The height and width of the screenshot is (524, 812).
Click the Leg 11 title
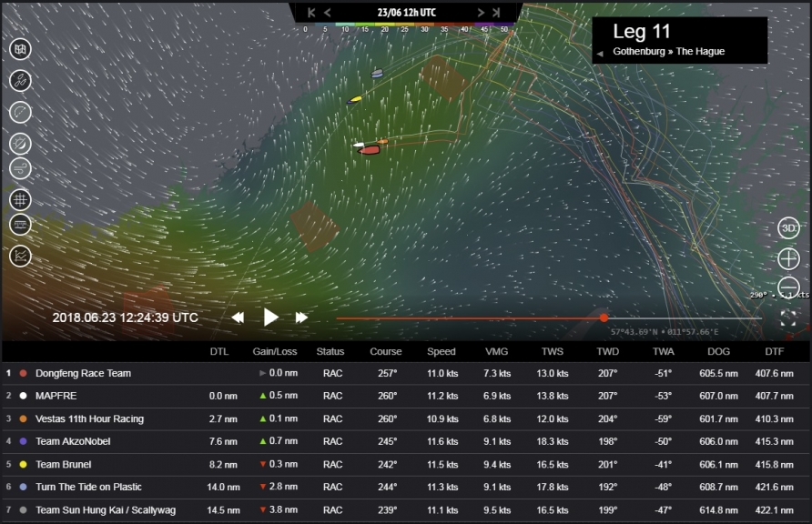642,32
